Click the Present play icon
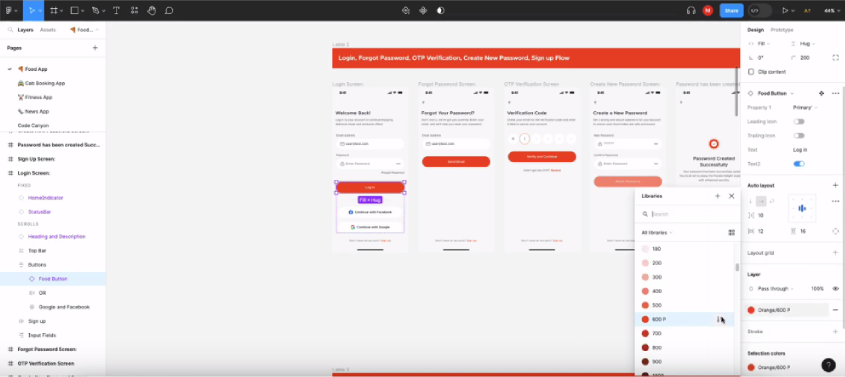845x377 pixels. coord(785,10)
